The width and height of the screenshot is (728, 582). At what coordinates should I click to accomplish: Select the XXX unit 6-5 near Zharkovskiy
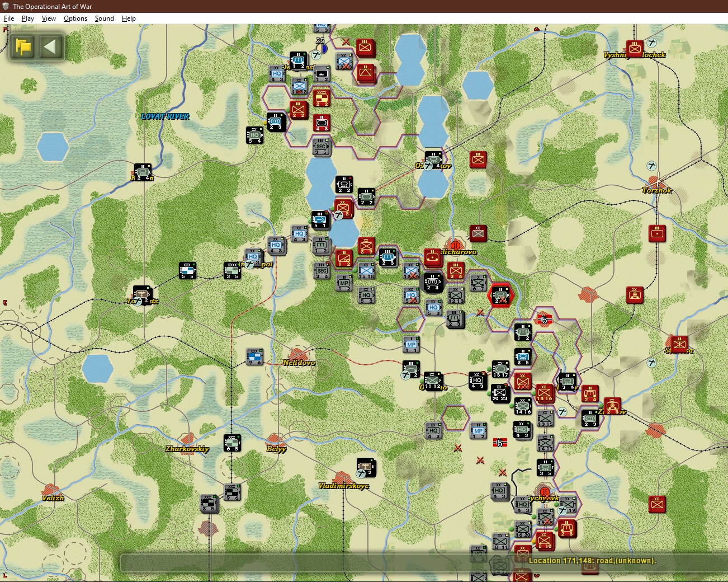pos(232,443)
